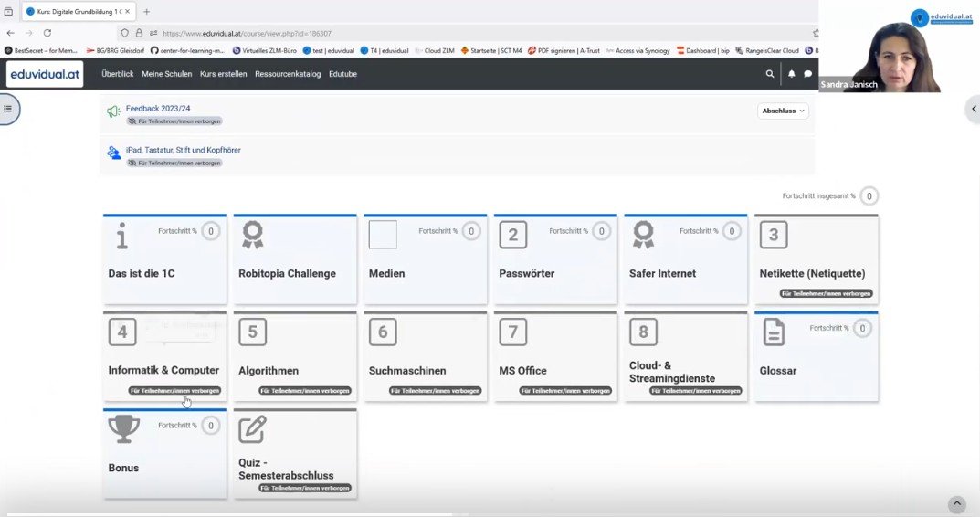Open the Ressourcenkatalog menu item
The width and height of the screenshot is (980, 517).
(288, 74)
